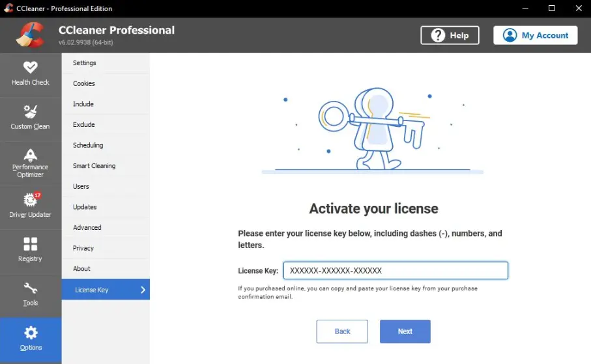Screen dimensions: 591x364
Task: Select the Settings menu item
Action: (106, 63)
